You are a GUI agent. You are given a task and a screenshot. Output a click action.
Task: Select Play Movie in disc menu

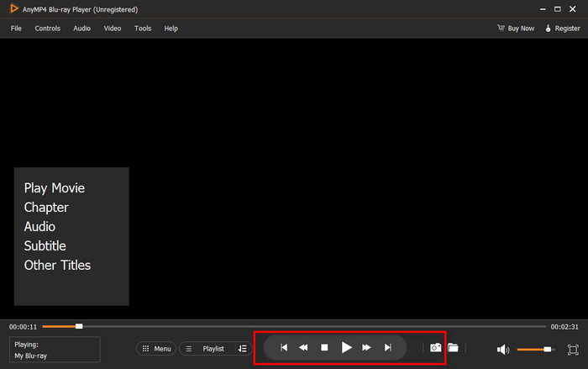55,188
